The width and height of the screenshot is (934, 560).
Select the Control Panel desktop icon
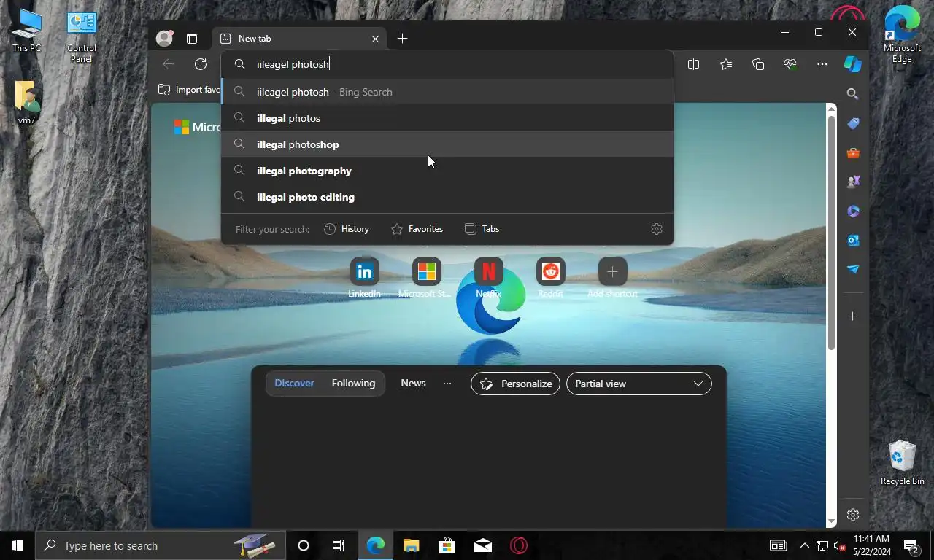tap(82, 36)
